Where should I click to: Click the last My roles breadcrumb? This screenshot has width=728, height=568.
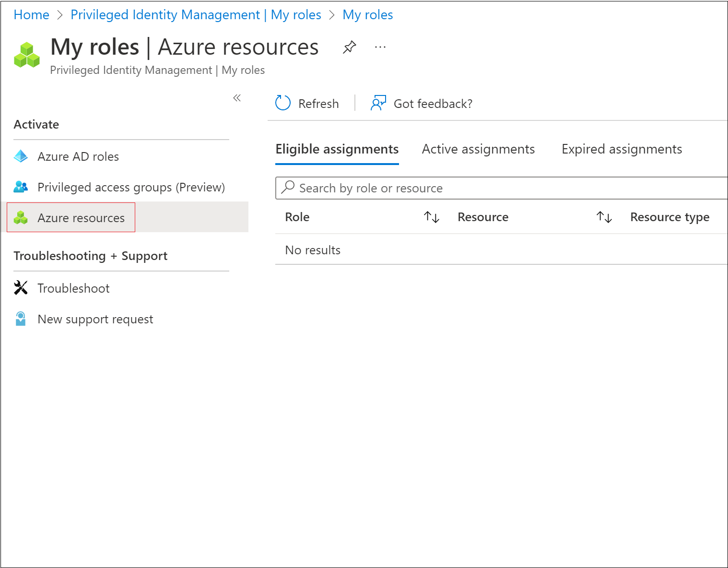click(x=368, y=15)
